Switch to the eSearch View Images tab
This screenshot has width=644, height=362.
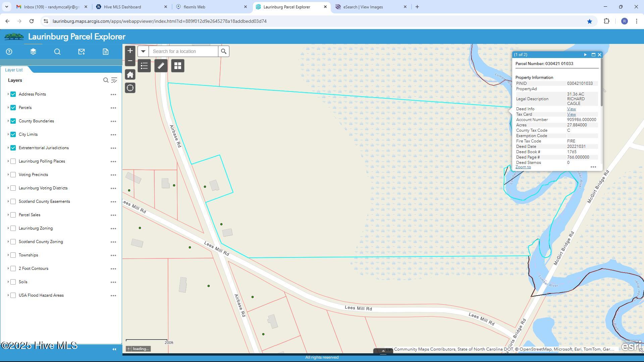366,7
